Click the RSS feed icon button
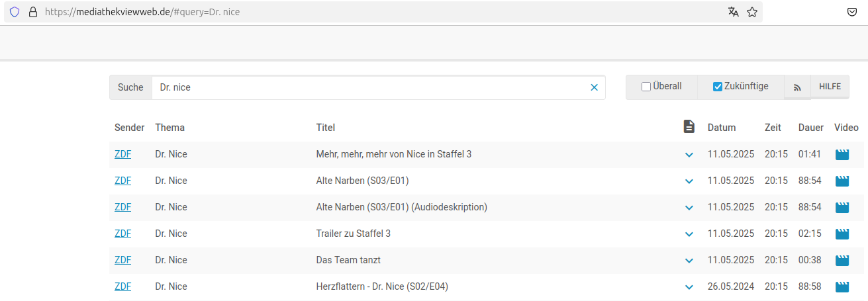This screenshot has height=301, width=868. pos(797,87)
